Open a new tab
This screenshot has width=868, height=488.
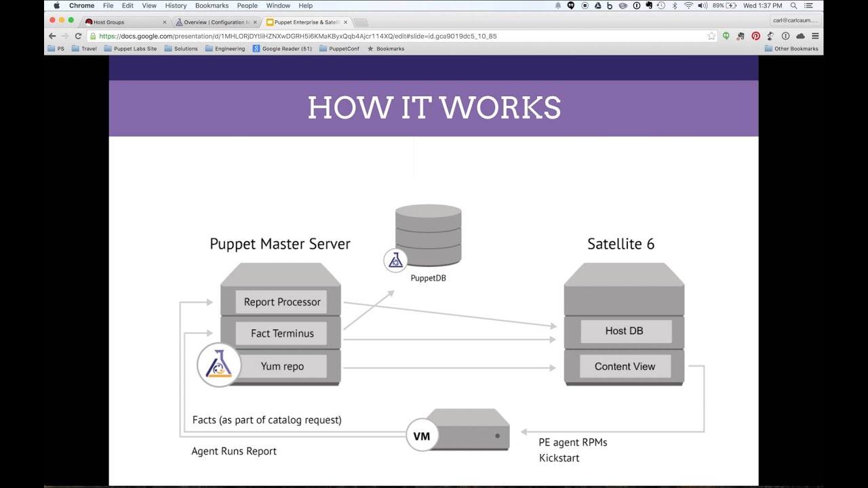361,22
